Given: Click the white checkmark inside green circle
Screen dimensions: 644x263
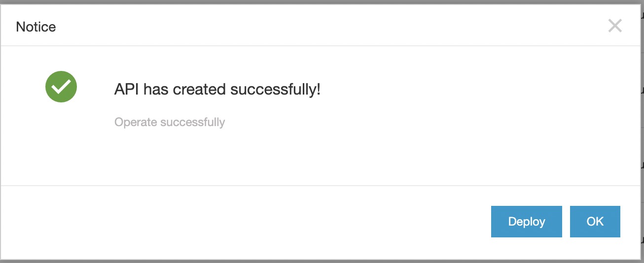Looking at the screenshot, I should [x=61, y=87].
